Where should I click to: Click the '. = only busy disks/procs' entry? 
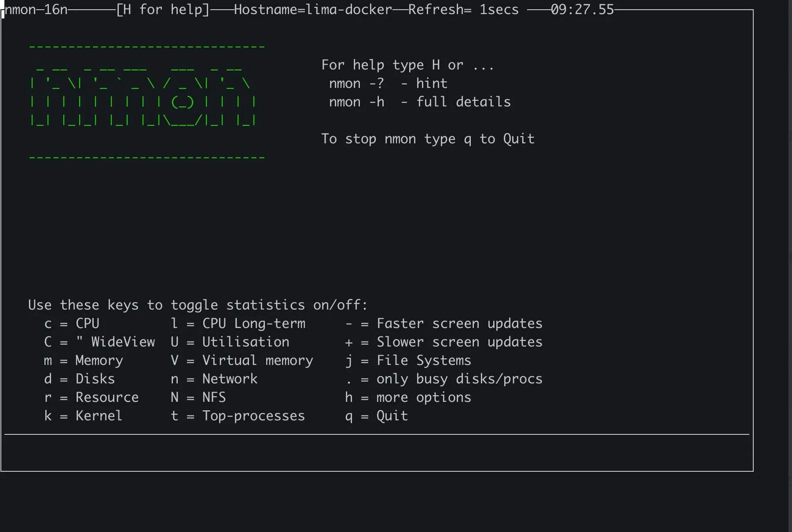pos(444,379)
